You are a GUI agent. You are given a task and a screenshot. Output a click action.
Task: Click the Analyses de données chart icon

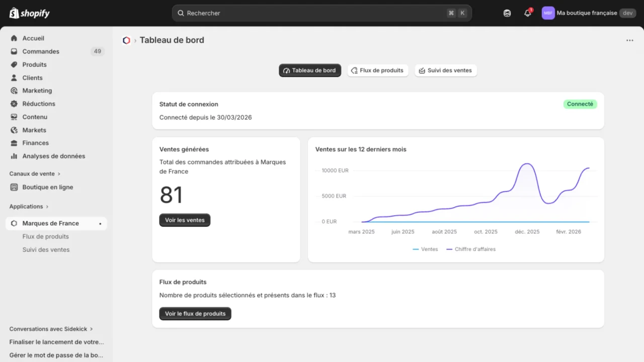point(14,156)
